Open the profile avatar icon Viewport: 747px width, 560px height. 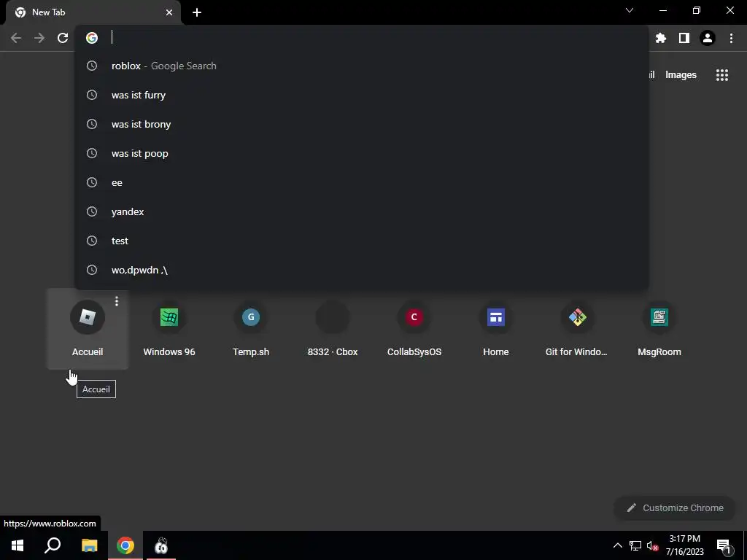point(708,38)
